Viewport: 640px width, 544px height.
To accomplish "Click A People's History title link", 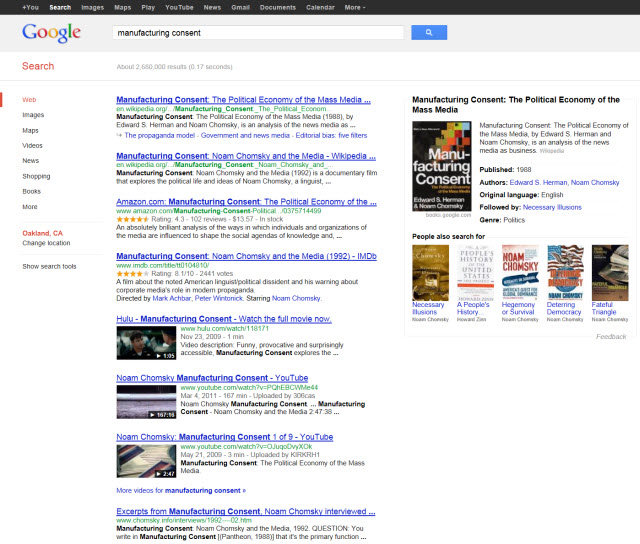I will pos(473,308).
